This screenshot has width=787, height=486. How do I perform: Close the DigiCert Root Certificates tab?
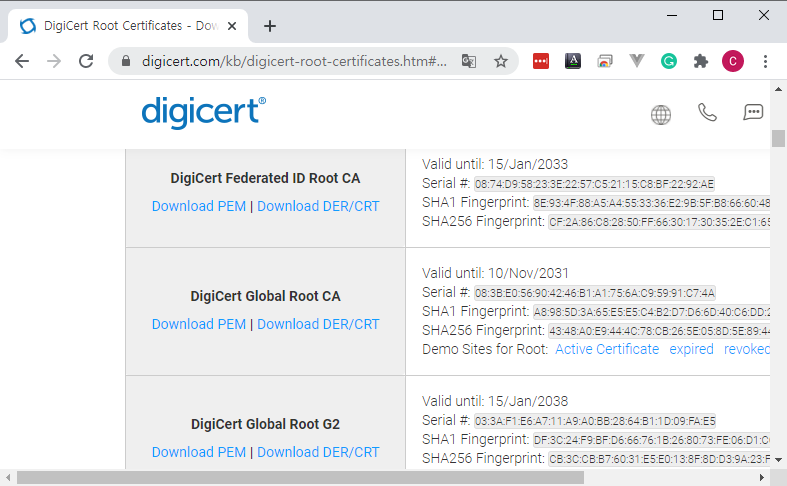click(232, 26)
